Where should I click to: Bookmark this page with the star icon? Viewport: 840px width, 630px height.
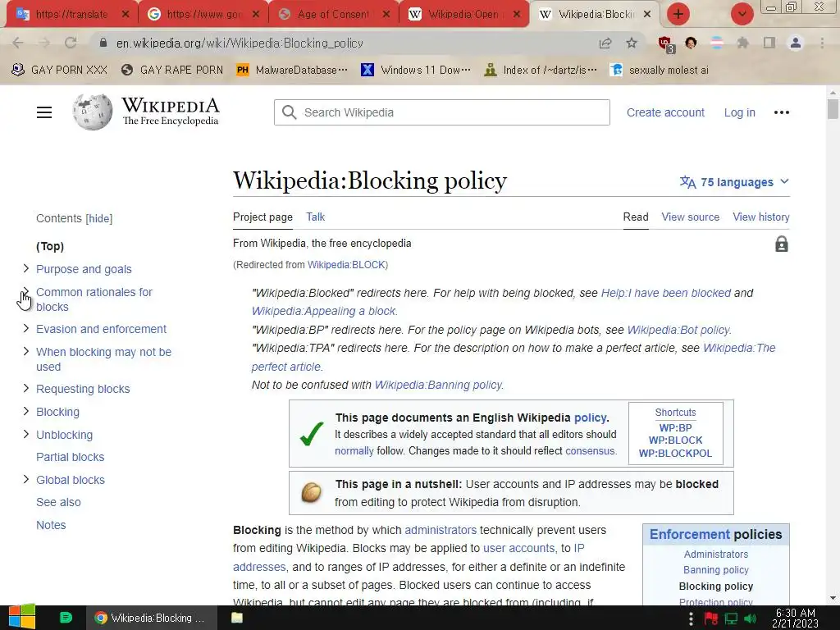(632, 43)
